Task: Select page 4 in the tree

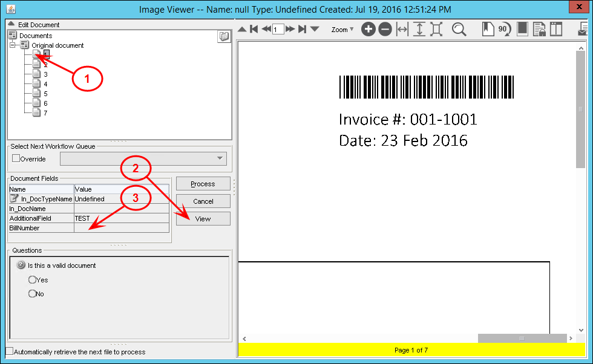Action: [x=45, y=84]
